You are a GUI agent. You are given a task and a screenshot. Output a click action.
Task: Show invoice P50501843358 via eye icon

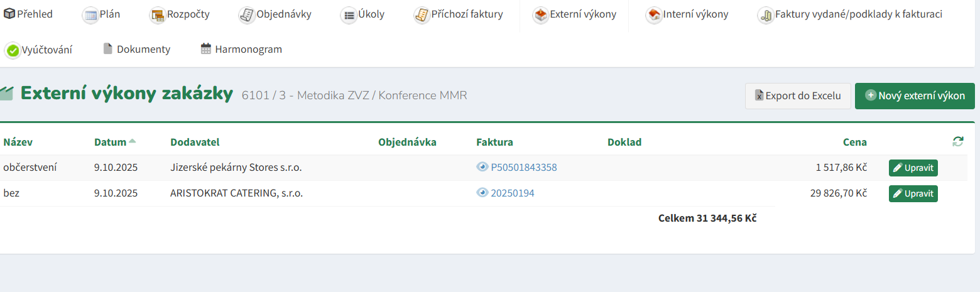(482, 167)
